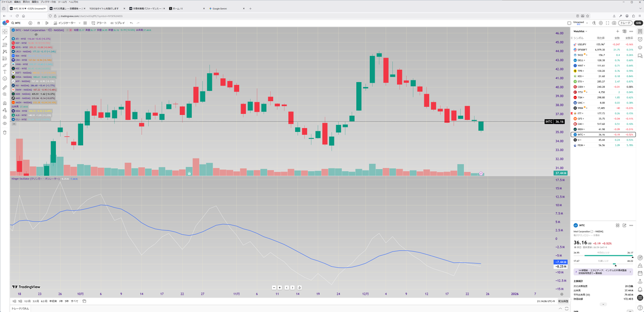Viewport: 644px width, 312px height.
Task: Open the watchlist panel sidebar icon
Action: point(640,31)
